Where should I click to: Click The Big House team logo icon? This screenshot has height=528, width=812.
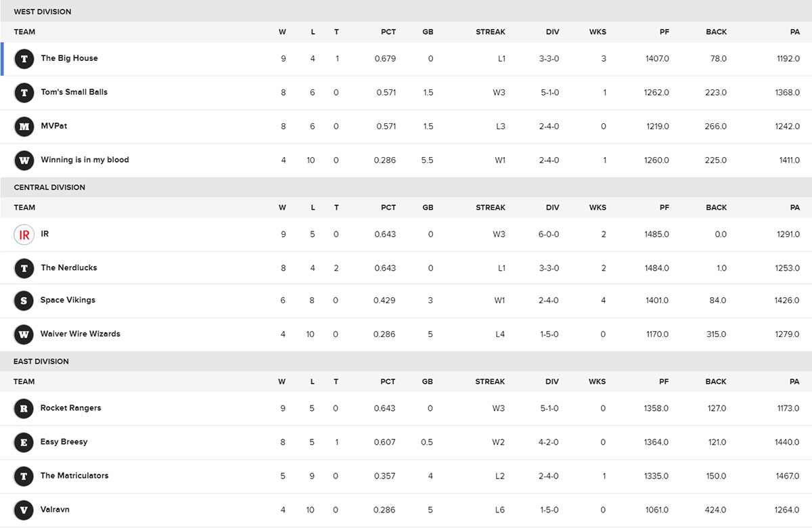tap(24, 59)
